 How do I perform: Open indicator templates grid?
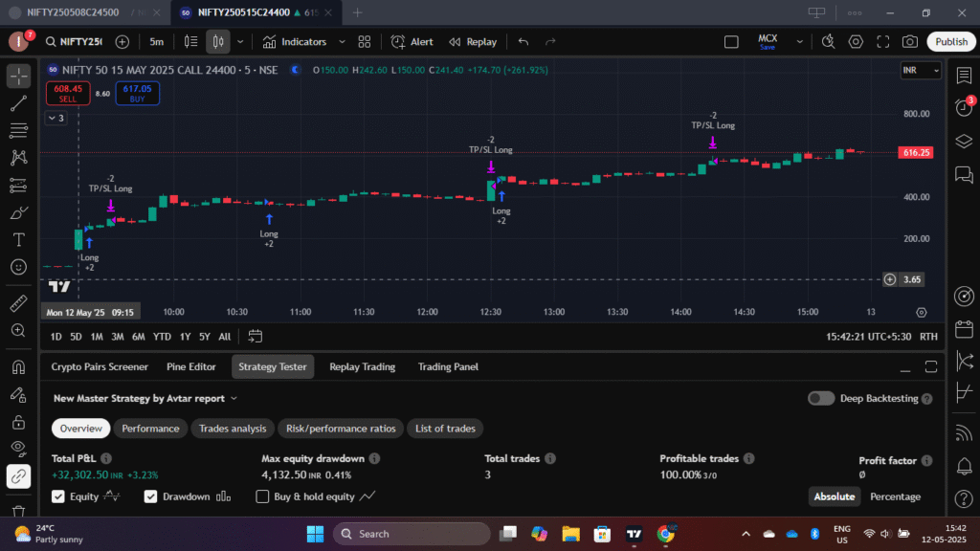pos(365,42)
